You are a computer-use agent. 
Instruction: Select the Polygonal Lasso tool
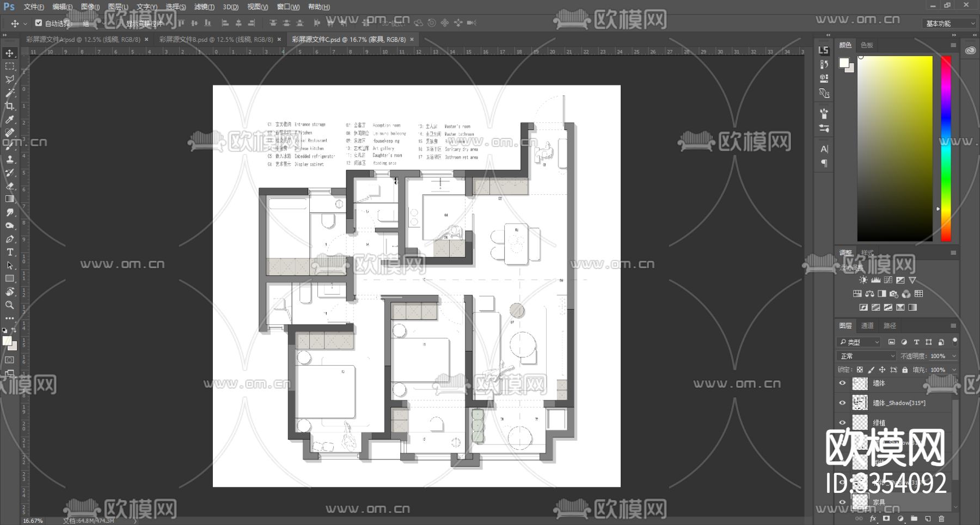point(10,79)
